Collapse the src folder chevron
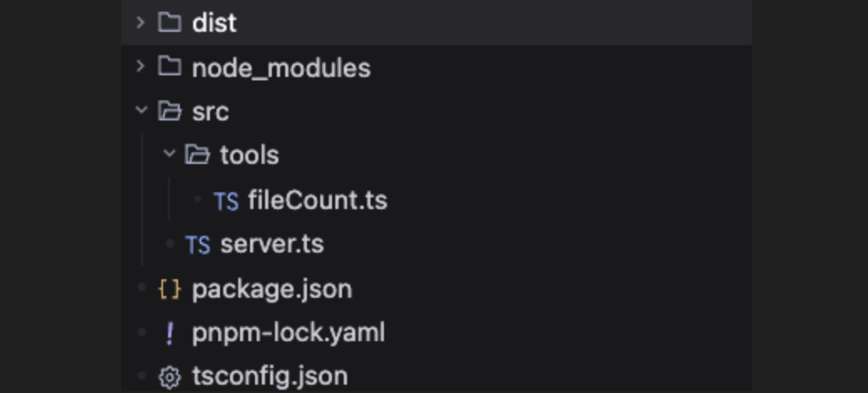This screenshot has width=868, height=393. point(140,110)
